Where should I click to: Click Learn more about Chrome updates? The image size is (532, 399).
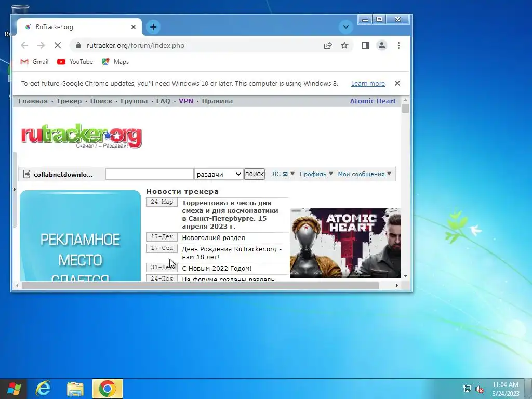(x=368, y=84)
